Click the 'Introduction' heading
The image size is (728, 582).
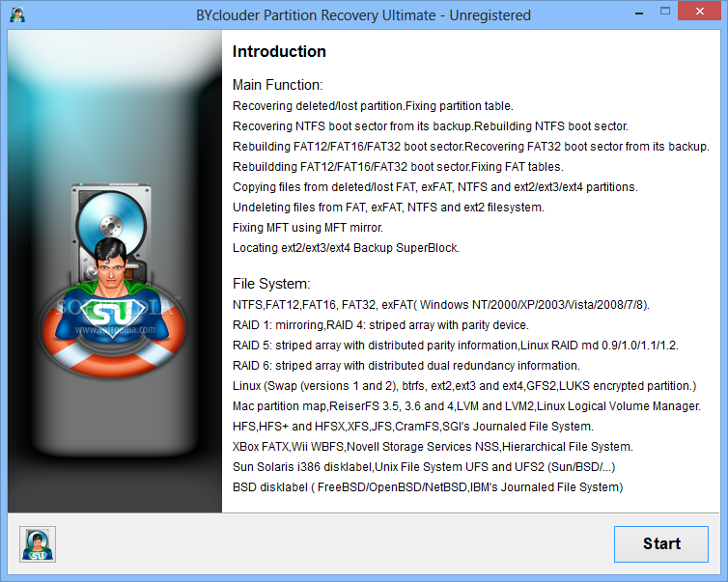point(279,51)
